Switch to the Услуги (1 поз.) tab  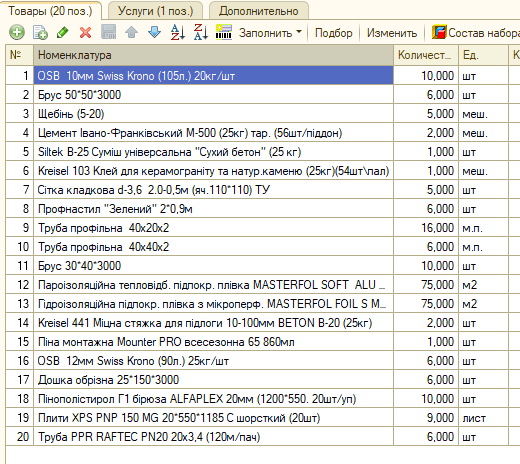point(155,11)
